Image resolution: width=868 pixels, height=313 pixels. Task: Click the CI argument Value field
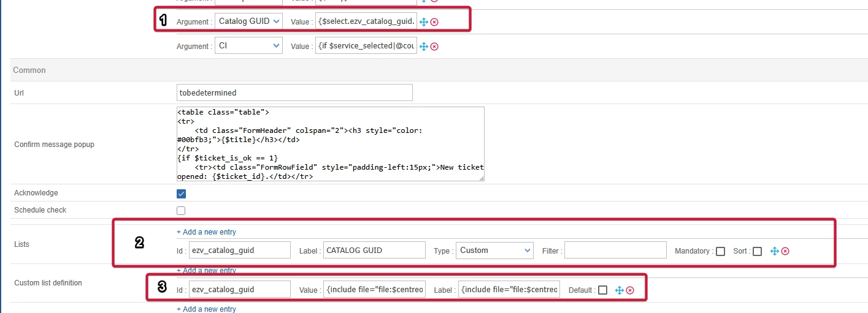pyautogui.click(x=366, y=45)
